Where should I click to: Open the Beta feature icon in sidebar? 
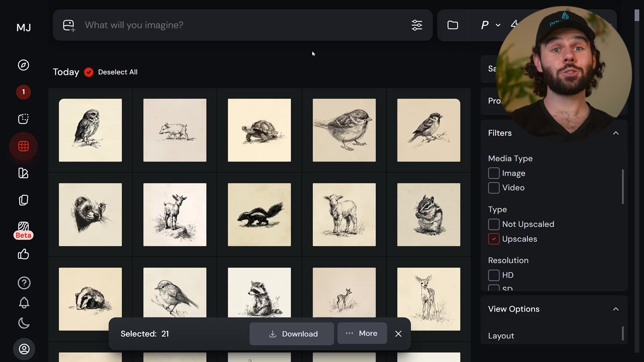tap(23, 231)
